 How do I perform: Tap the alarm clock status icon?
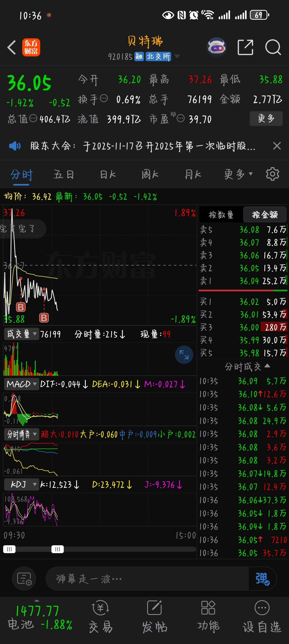click(x=194, y=15)
